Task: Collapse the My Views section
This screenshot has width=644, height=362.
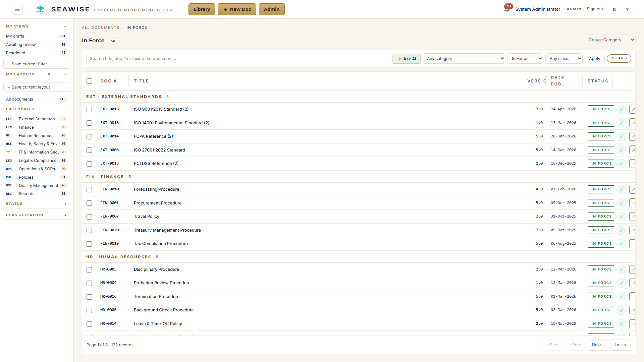Action: click(65, 26)
